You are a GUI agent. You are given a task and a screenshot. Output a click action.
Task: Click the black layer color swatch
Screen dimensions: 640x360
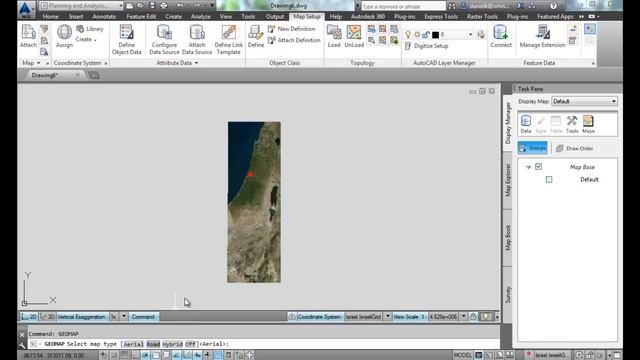click(x=435, y=35)
